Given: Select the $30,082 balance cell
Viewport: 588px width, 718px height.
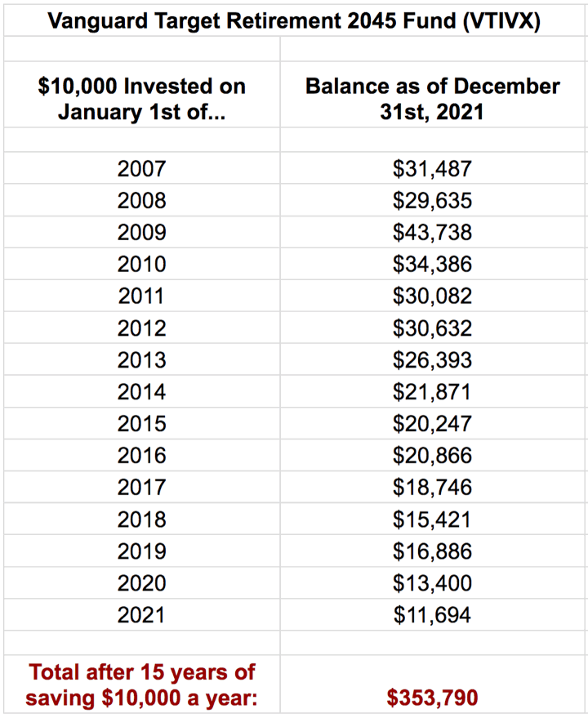Looking at the screenshot, I should pos(432,297).
